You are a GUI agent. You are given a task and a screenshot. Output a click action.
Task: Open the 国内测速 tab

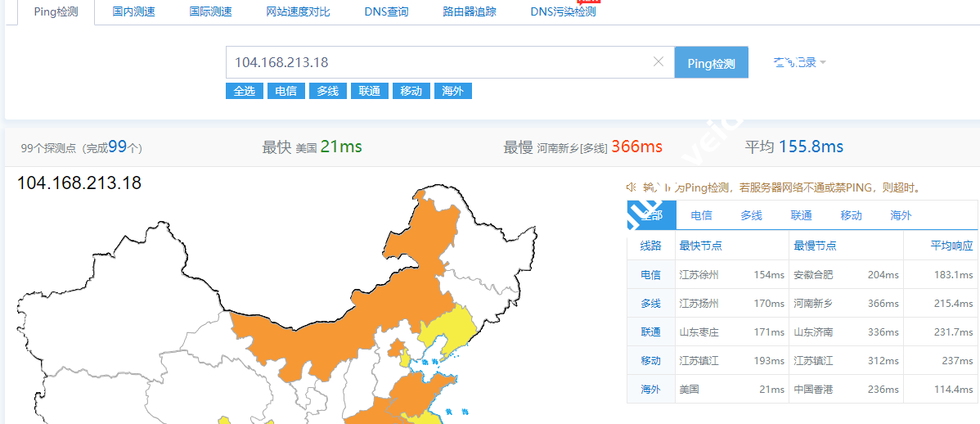(134, 12)
